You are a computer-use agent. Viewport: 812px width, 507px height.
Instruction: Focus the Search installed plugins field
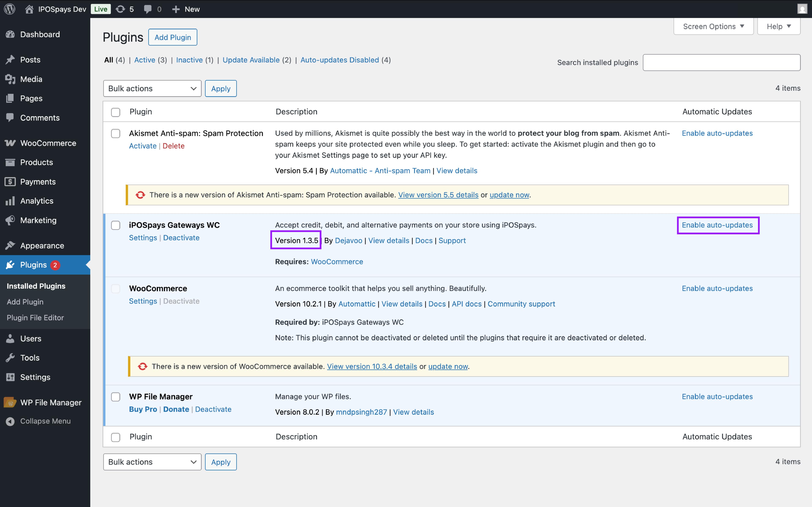point(721,63)
